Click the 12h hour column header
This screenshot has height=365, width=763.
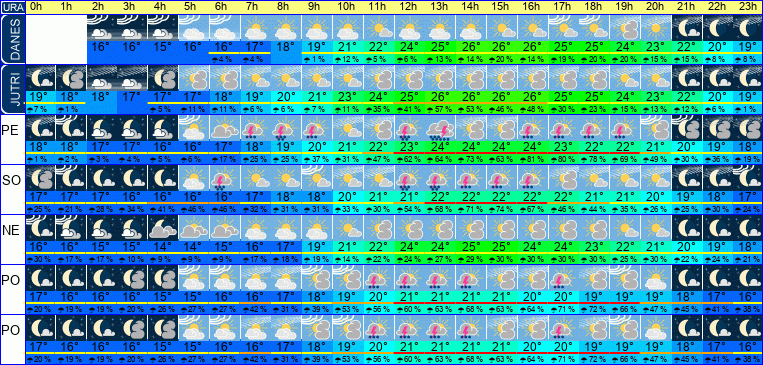point(409,7)
